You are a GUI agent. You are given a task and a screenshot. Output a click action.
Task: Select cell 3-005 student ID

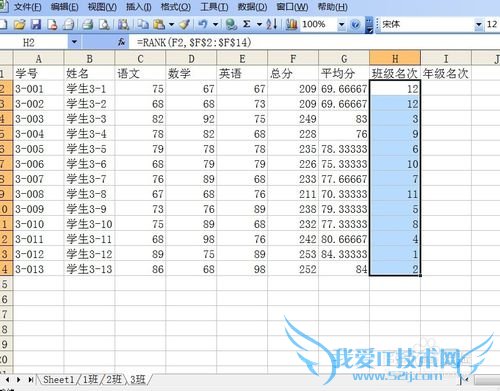(x=38, y=149)
